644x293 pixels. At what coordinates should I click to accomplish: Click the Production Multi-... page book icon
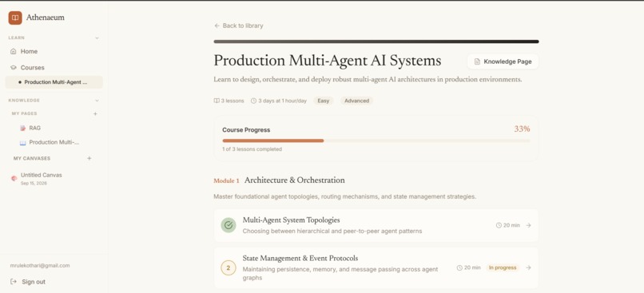click(x=22, y=143)
